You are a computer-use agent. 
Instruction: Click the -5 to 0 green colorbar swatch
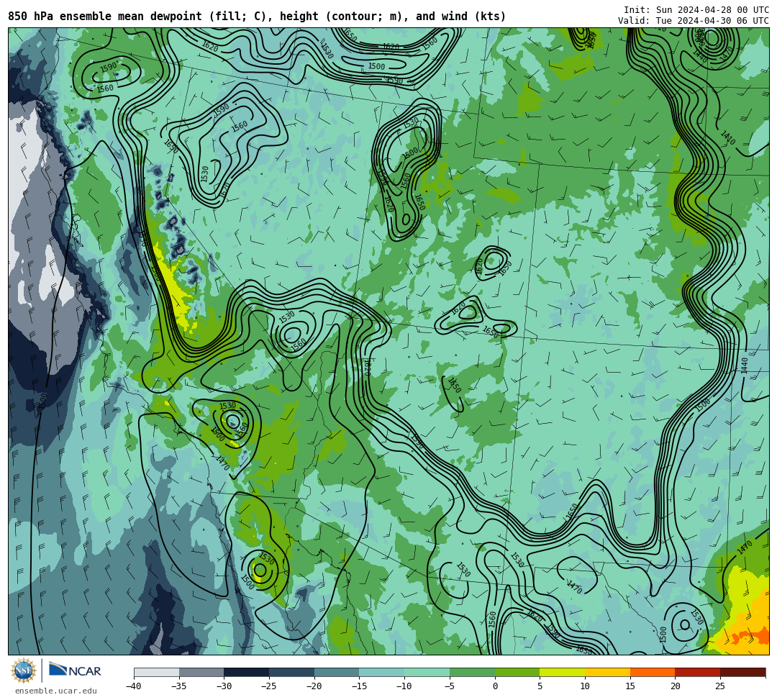(x=472, y=672)
